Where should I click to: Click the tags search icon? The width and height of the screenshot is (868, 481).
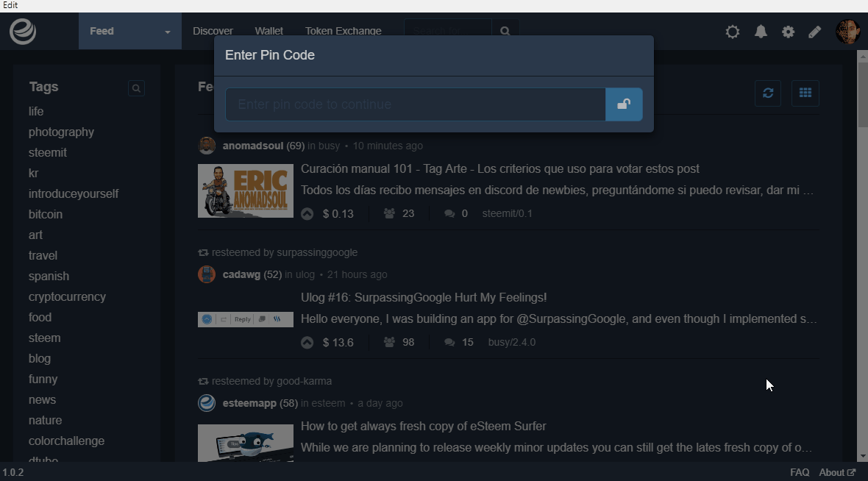tap(136, 88)
